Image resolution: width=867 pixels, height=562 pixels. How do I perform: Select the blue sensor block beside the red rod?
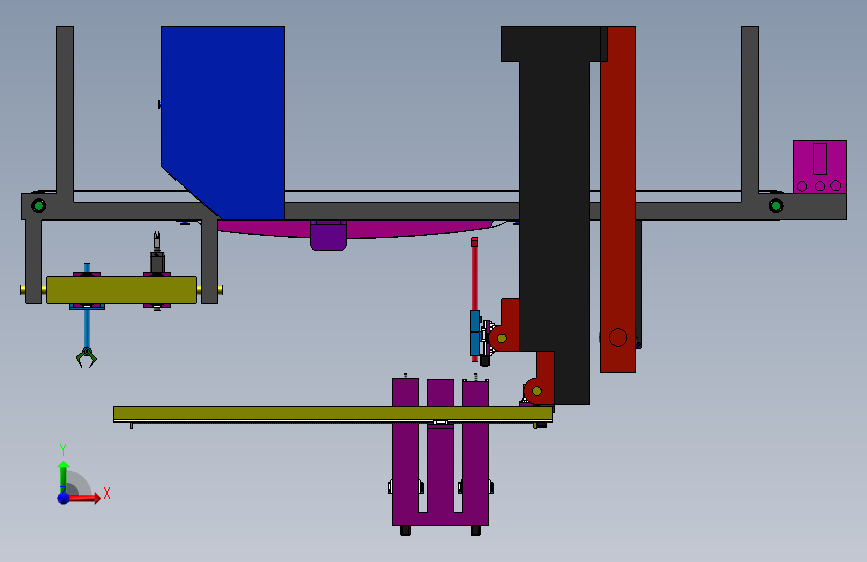[475, 332]
